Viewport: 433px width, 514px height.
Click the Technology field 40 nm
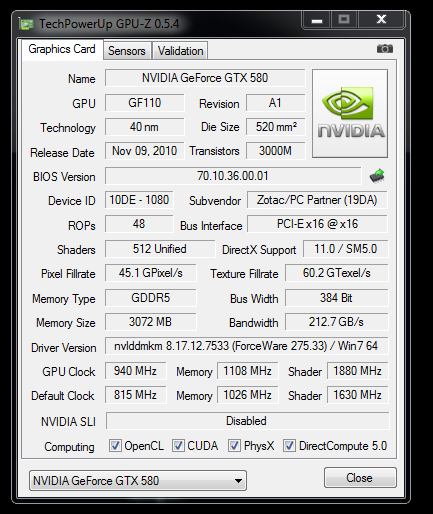pyautogui.click(x=145, y=127)
